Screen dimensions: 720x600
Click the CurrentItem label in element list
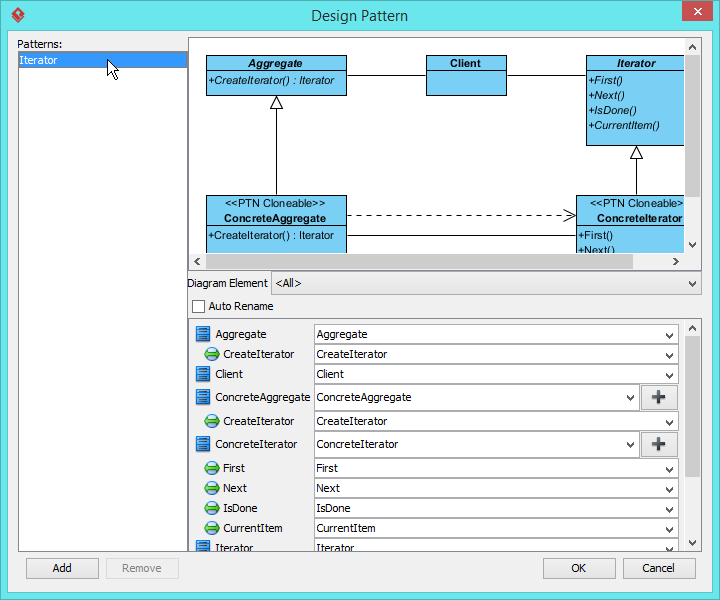coord(253,528)
